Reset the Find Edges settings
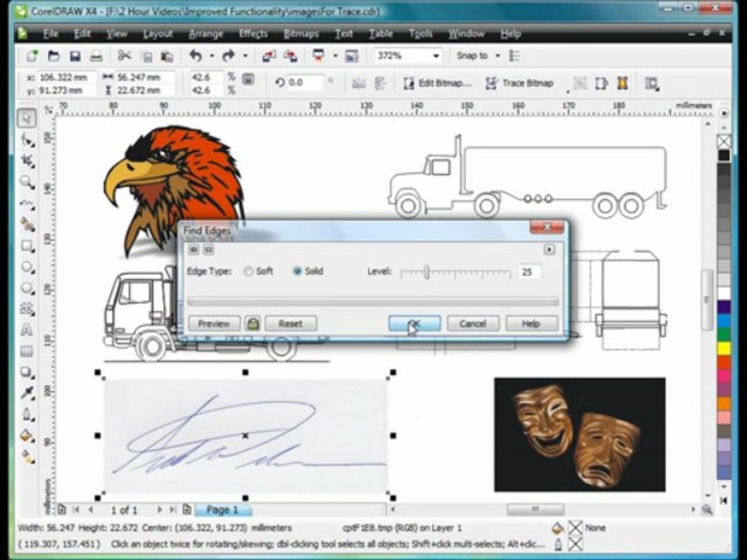The height and width of the screenshot is (560, 747). tap(290, 324)
